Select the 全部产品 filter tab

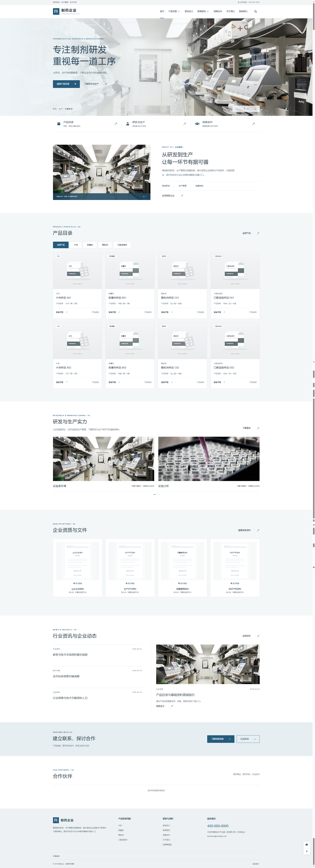coord(61,245)
